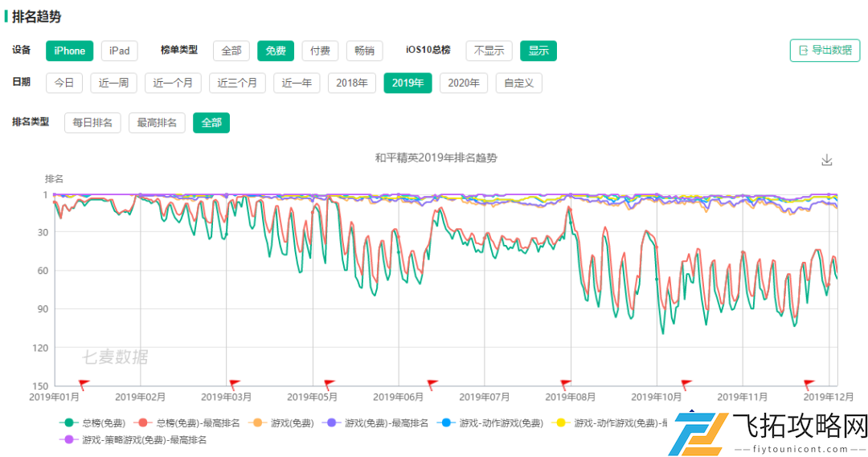
Task: Select 2019年 date range
Action: click(408, 83)
